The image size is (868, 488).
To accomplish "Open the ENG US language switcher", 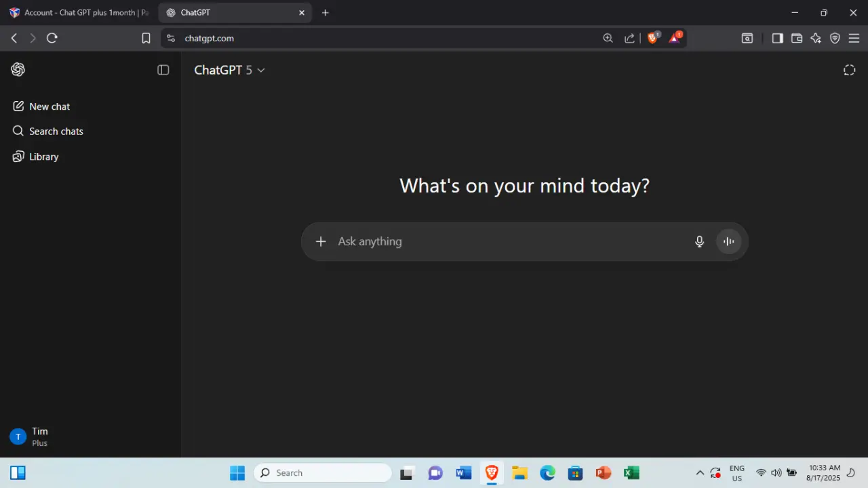I will (736, 473).
